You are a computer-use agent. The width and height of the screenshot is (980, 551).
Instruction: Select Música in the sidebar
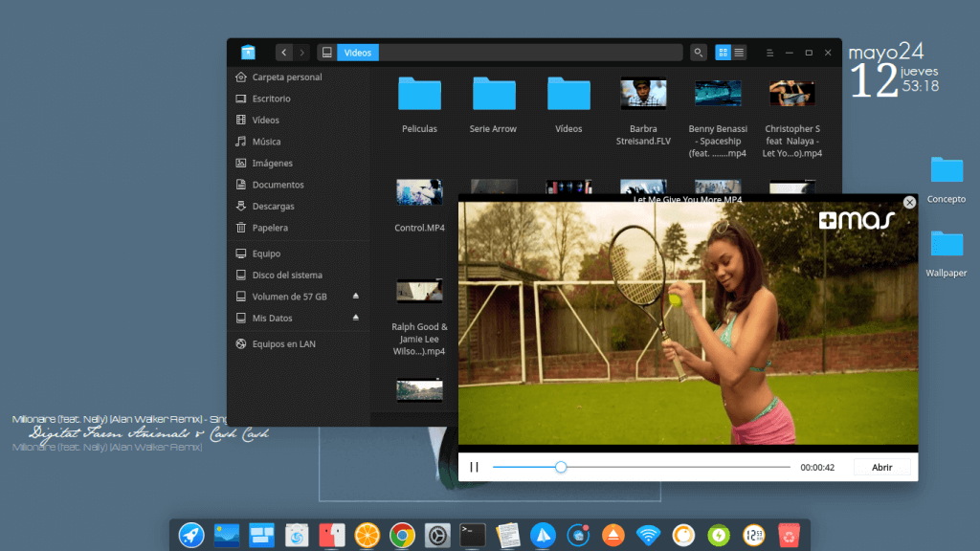pos(266,142)
